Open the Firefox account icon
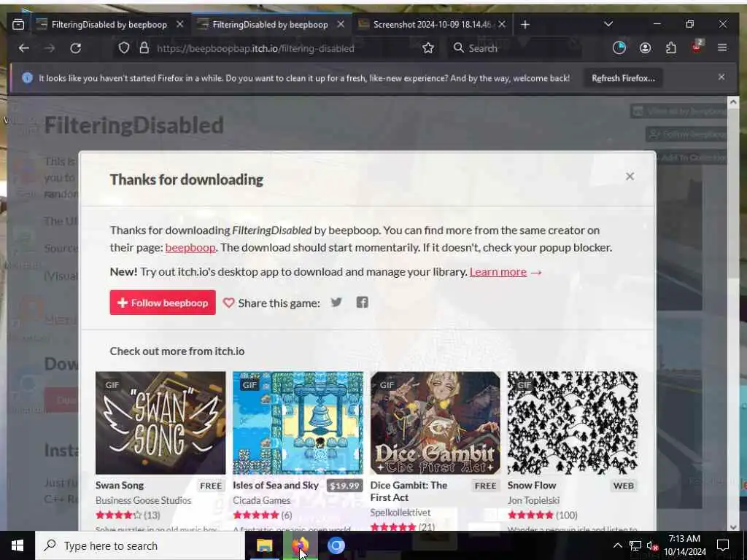 pyautogui.click(x=645, y=47)
